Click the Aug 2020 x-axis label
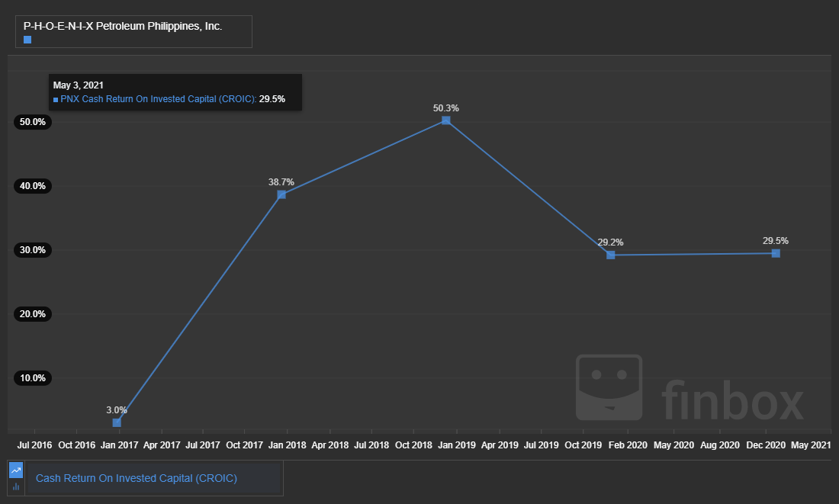Screen dimensions: 839x504 tap(720, 445)
